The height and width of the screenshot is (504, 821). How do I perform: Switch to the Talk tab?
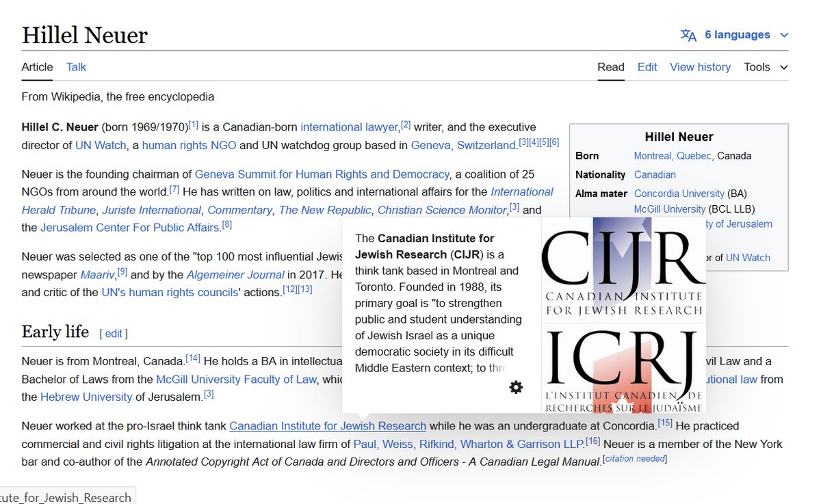tap(76, 67)
